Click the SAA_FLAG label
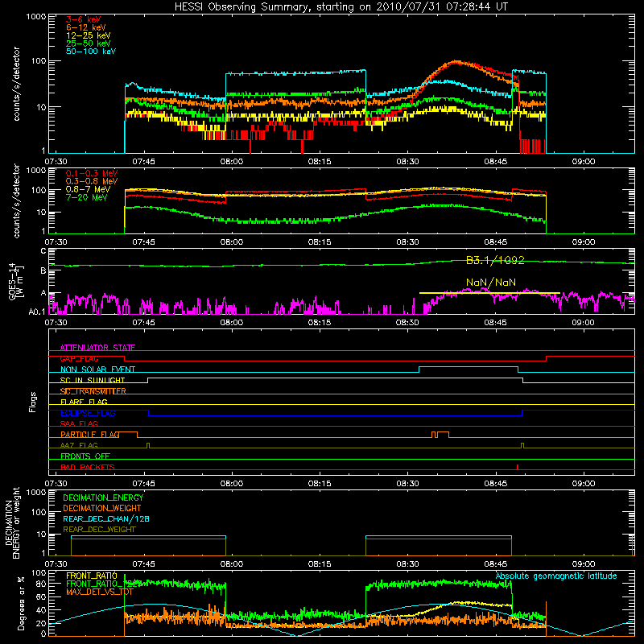 pos(79,423)
